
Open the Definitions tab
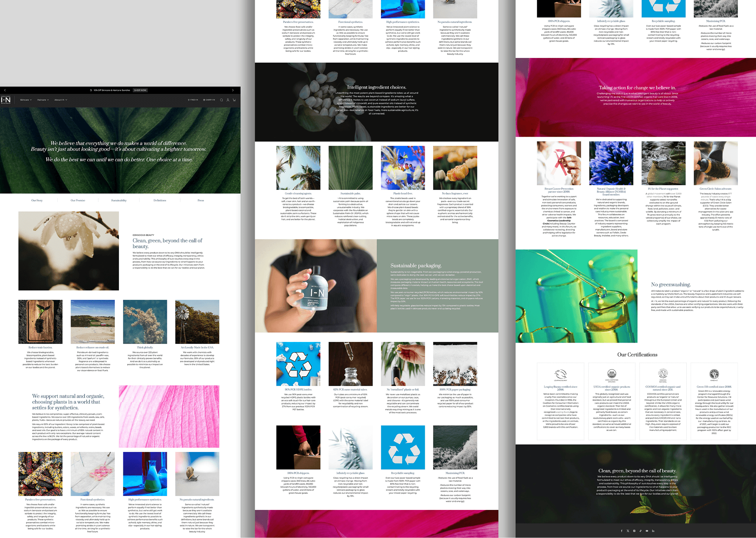point(160,201)
